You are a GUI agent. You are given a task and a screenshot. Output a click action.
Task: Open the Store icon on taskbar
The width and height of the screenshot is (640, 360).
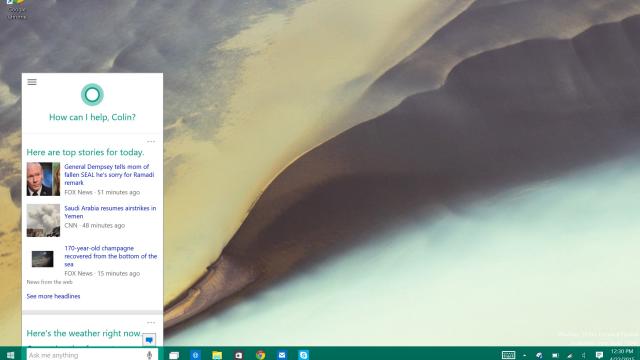tap(239, 355)
